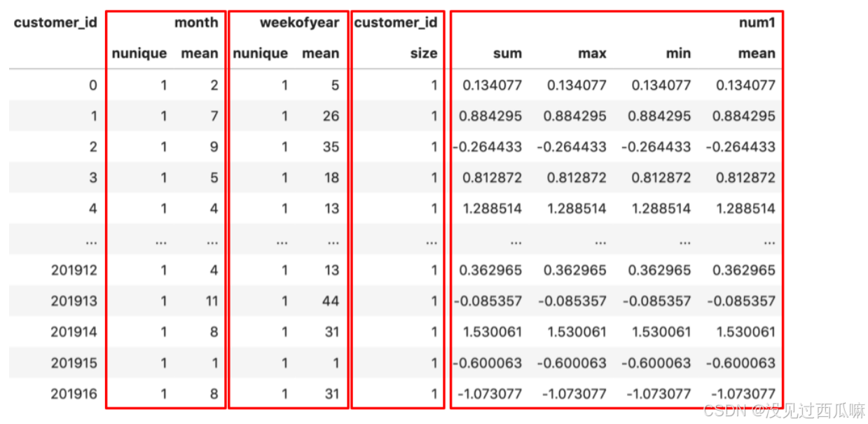
Task: Click month mean value 7
Action: point(214,116)
